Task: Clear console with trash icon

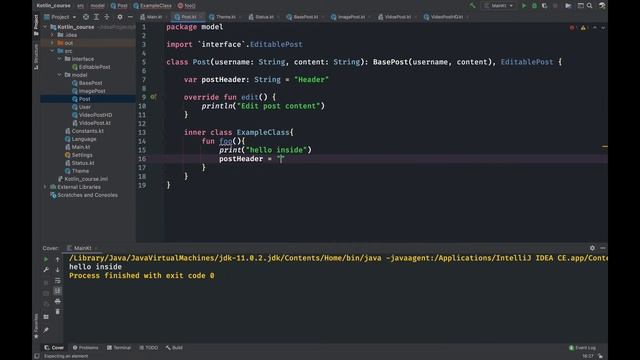Action: pos(58,311)
